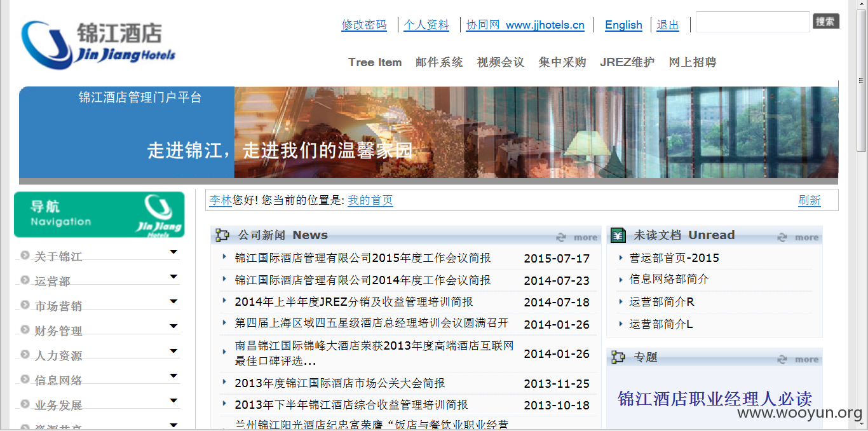Click the bullet icon beside 信息网络
Screen dimensions: 868x431
coord(25,379)
